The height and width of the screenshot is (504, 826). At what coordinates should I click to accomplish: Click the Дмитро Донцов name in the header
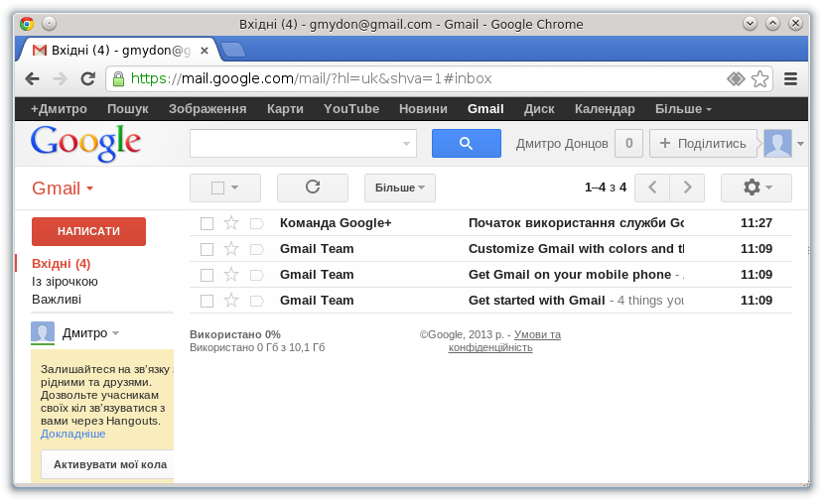click(562, 144)
